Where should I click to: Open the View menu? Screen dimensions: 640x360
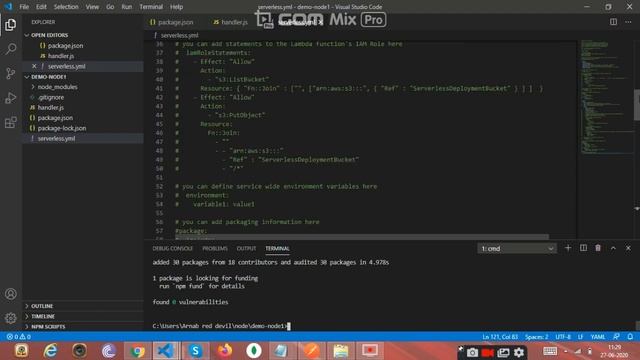(92, 7)
